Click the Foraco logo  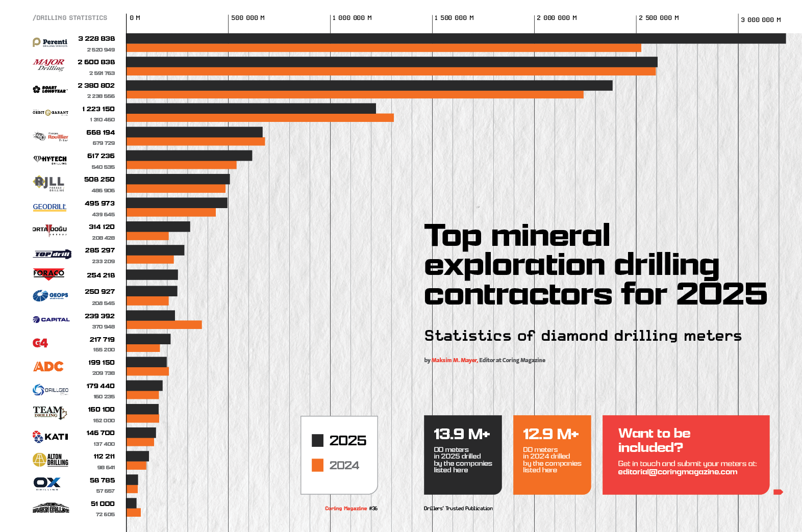click(x=49, y=274)
